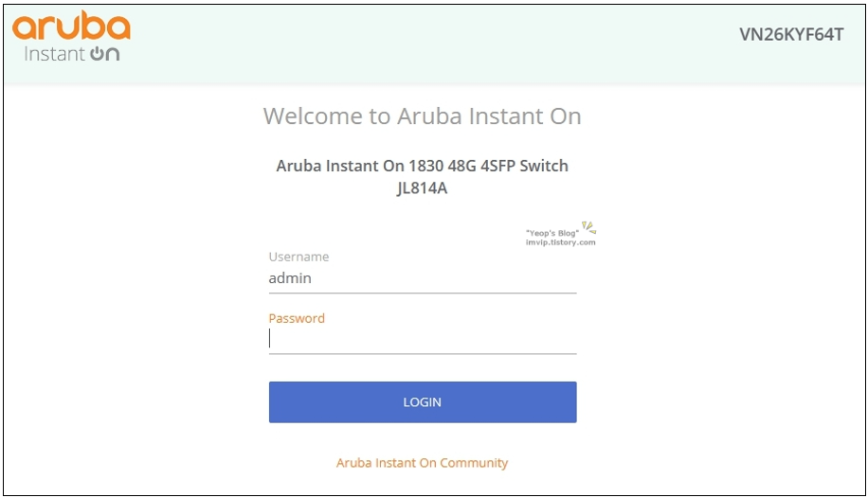Click the Username field containing admin
Screen dimensions: 868x498
click(423, 278)
